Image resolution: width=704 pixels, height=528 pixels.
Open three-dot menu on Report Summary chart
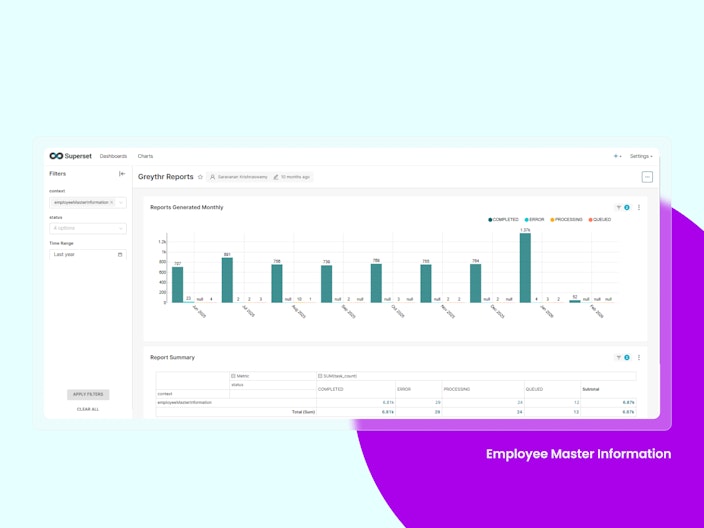coord(639,357)
